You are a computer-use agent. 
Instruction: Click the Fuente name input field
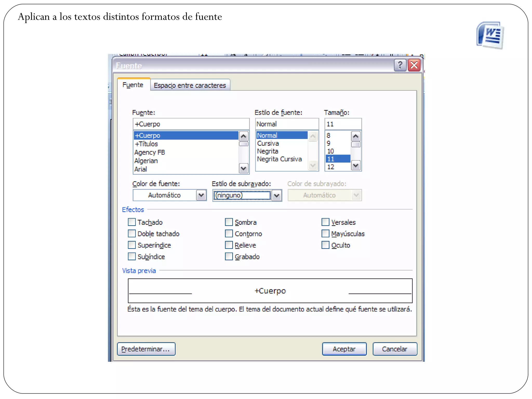click(x=191, y=124)
